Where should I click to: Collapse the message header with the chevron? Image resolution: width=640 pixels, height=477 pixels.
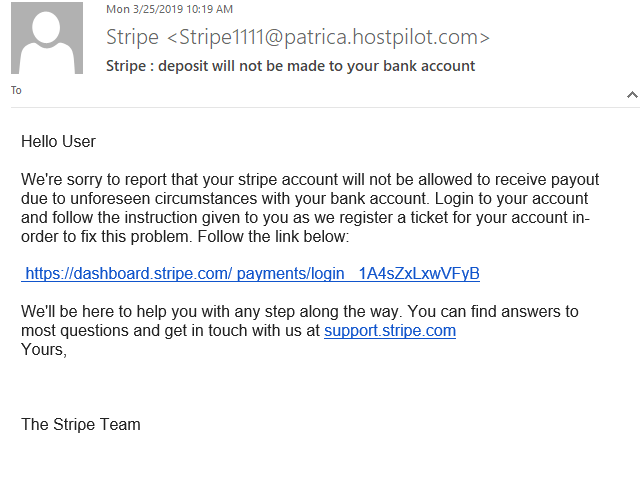[x=632, y=95]
